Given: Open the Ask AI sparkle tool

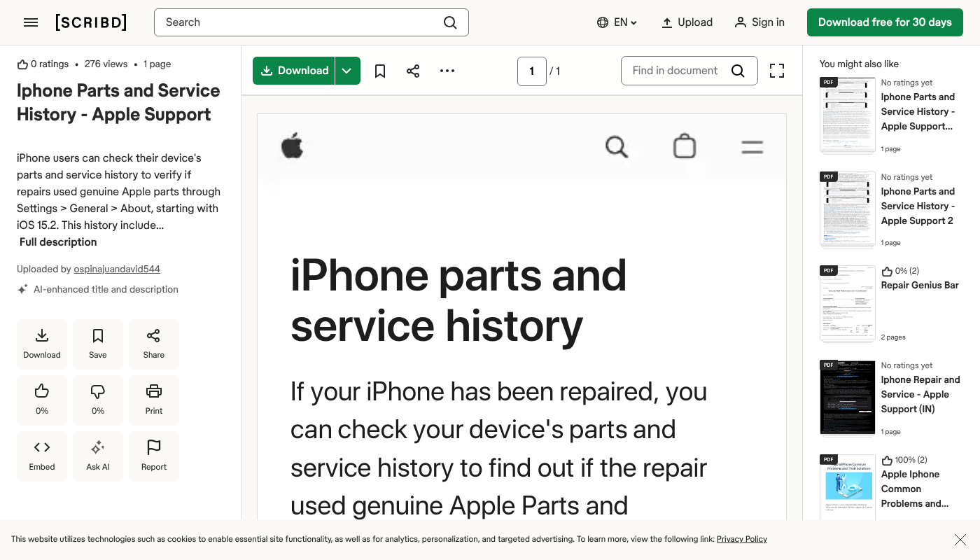Looking at the screenshot, I should coord(98,456).
